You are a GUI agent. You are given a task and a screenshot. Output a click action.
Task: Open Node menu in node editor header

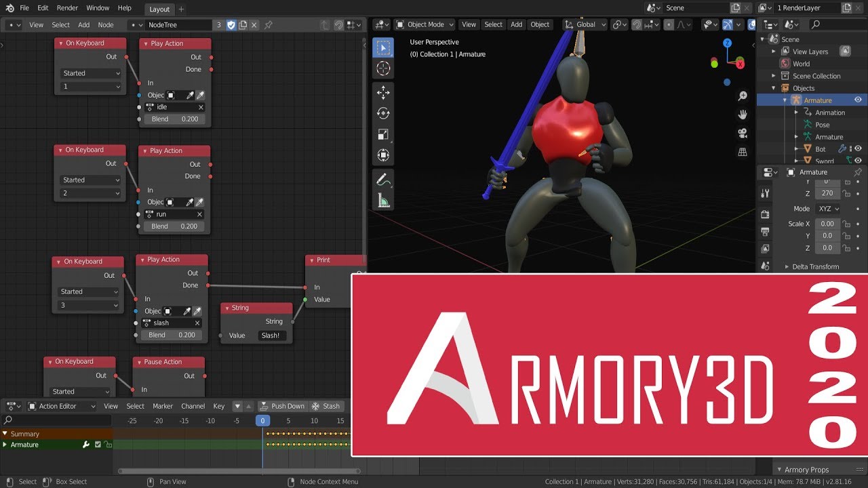click(106, 24)
